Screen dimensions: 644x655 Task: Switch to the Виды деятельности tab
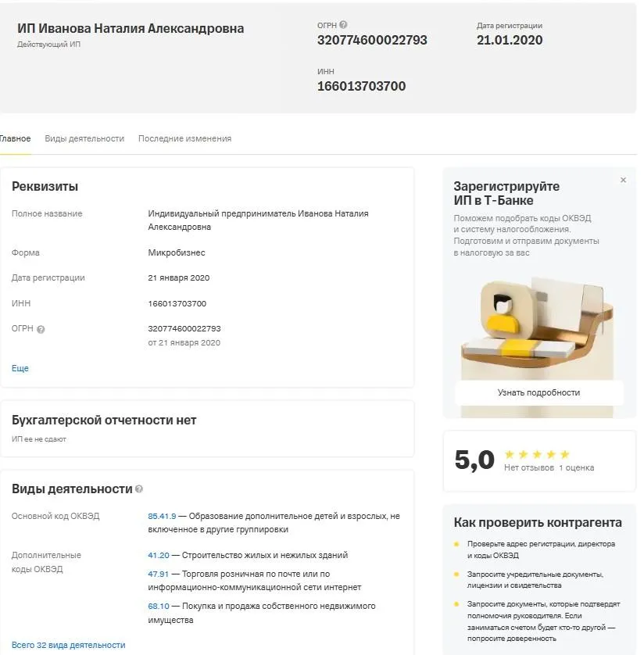84,138
